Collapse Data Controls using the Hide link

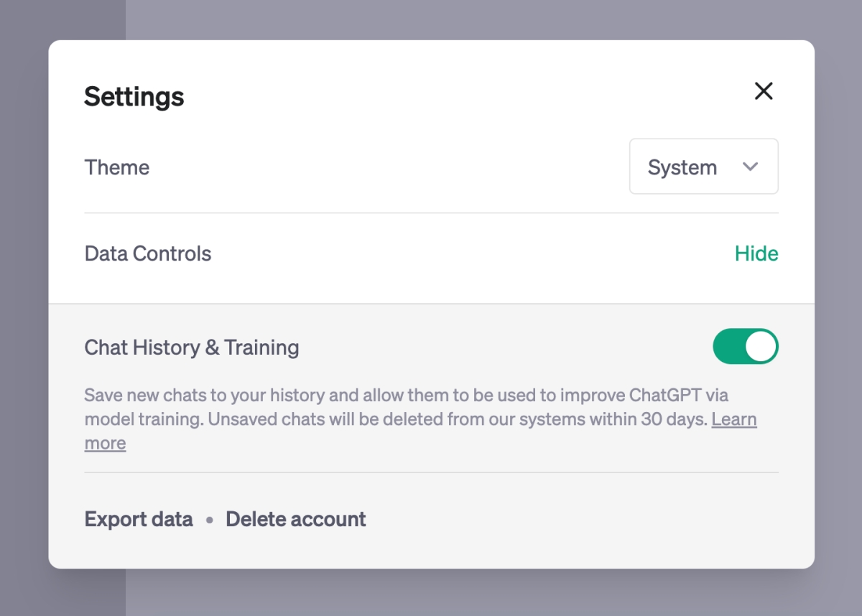click(x=756, y=253)
